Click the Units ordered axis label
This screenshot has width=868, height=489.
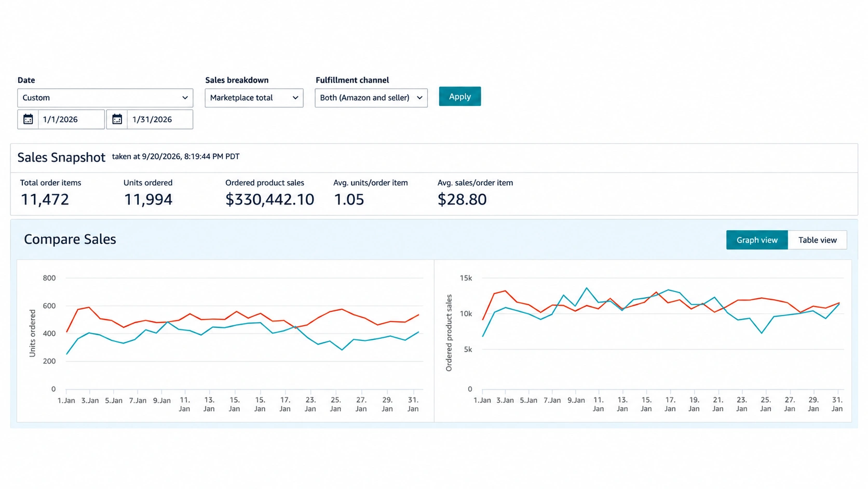tap(32, 333)
